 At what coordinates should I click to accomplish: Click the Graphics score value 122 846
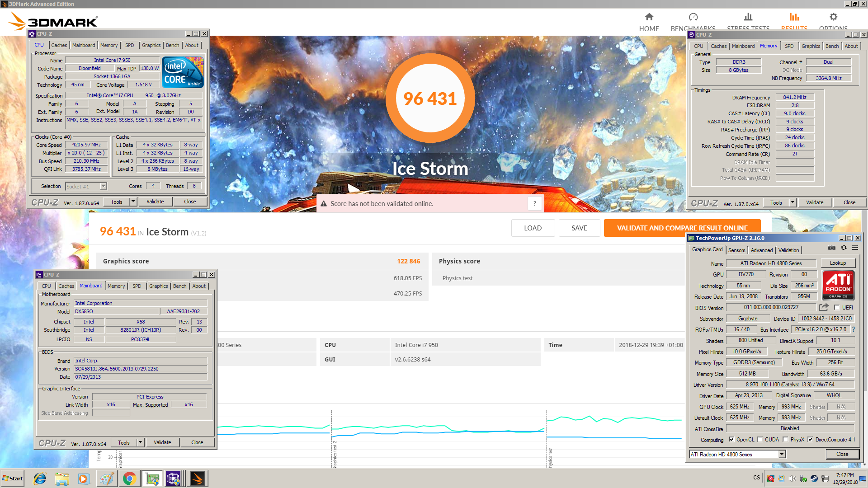408,261
